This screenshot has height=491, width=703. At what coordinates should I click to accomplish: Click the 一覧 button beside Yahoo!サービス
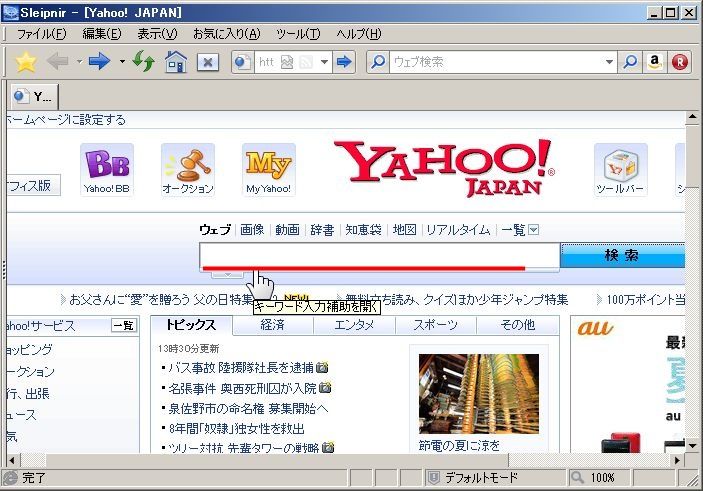[124, 326]
